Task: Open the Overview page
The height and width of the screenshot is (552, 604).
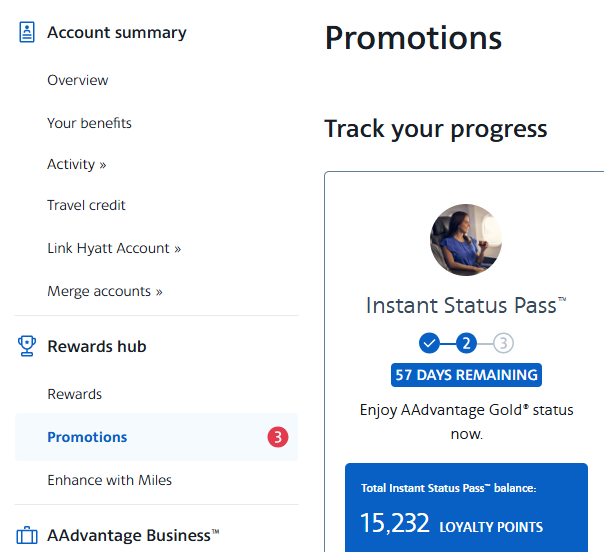Action: click(x=77, y=80)
